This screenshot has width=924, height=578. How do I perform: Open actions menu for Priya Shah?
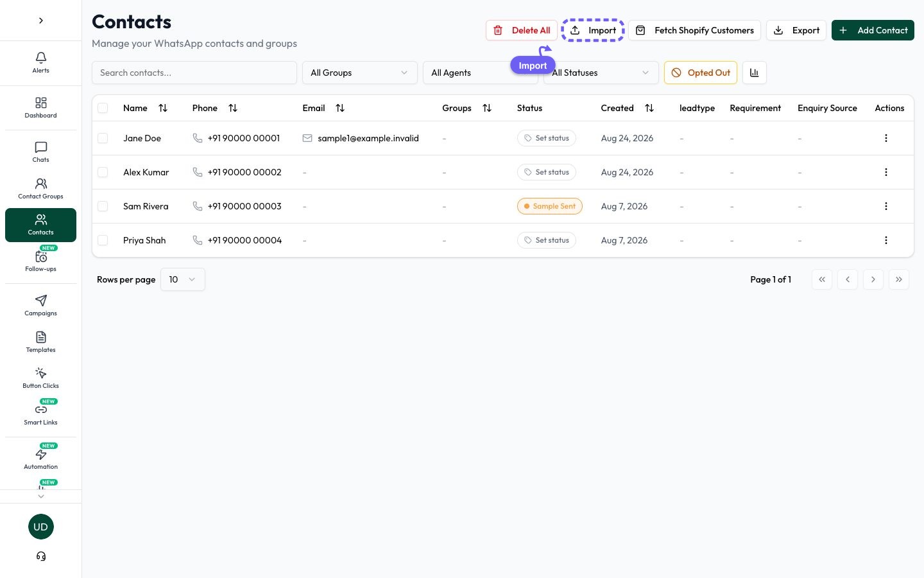886,240
